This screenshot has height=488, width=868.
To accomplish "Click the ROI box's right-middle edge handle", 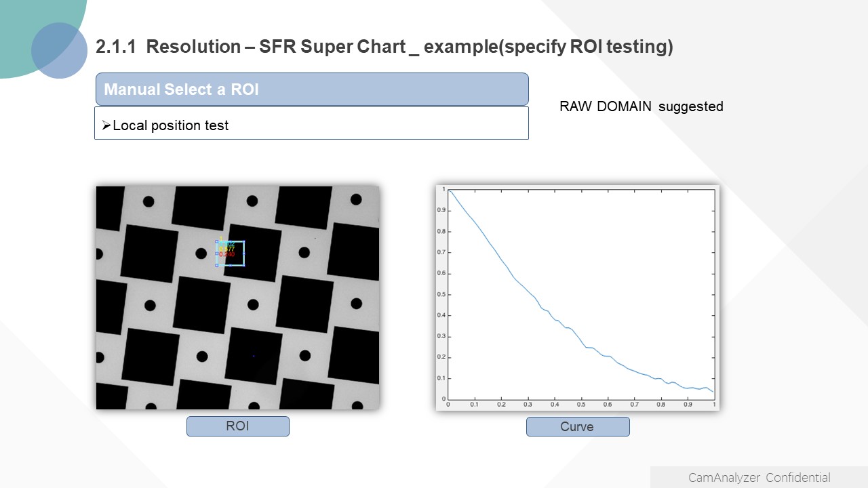I will pyautogui.click(x=244, y=253).
